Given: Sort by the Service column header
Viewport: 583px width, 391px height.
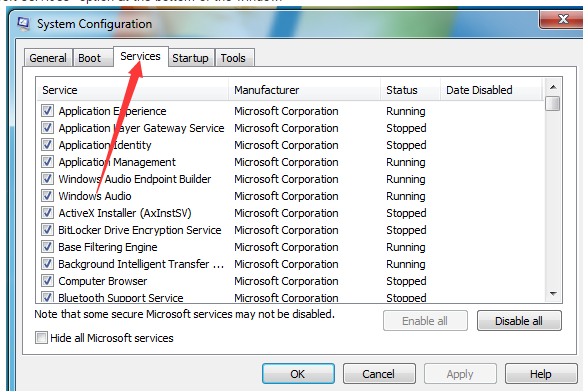Looking at the screenshot, I should coord(132,90).
